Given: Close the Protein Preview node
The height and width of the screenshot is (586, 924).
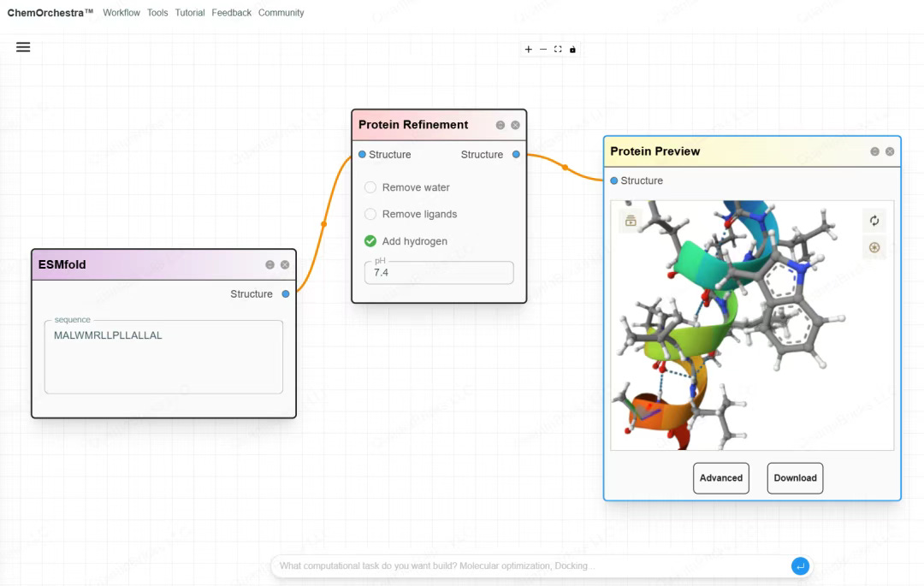Looking at the screenshot, I should (x=890, y=151).
